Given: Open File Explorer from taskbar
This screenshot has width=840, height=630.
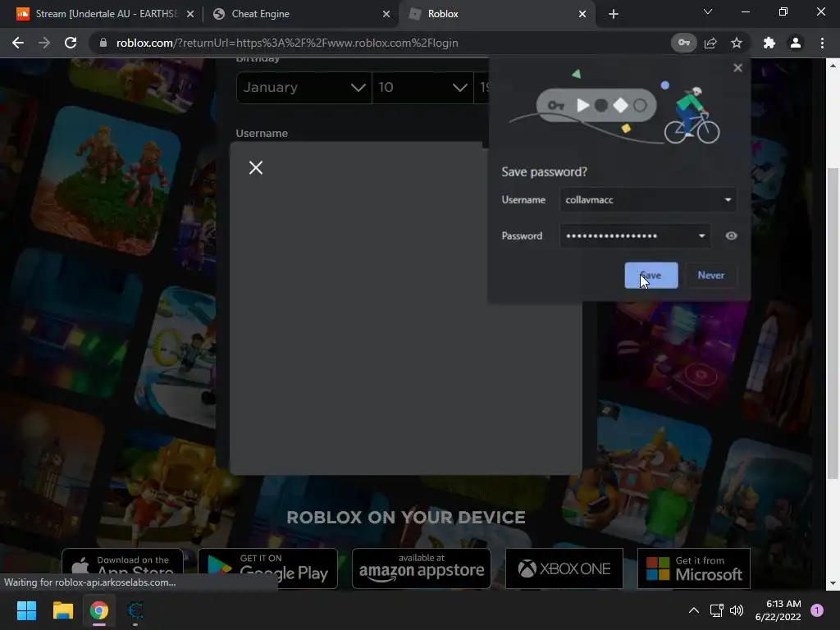Looking at the screenshot, I should (62, 610).
